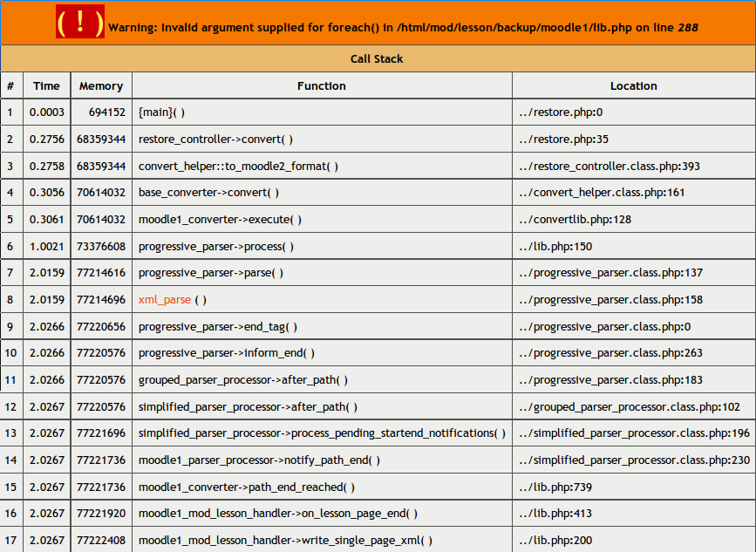The height and width of the screenshot is (552, 756).
Task: Click location ../lib.php:150
Action: [555, 247]
